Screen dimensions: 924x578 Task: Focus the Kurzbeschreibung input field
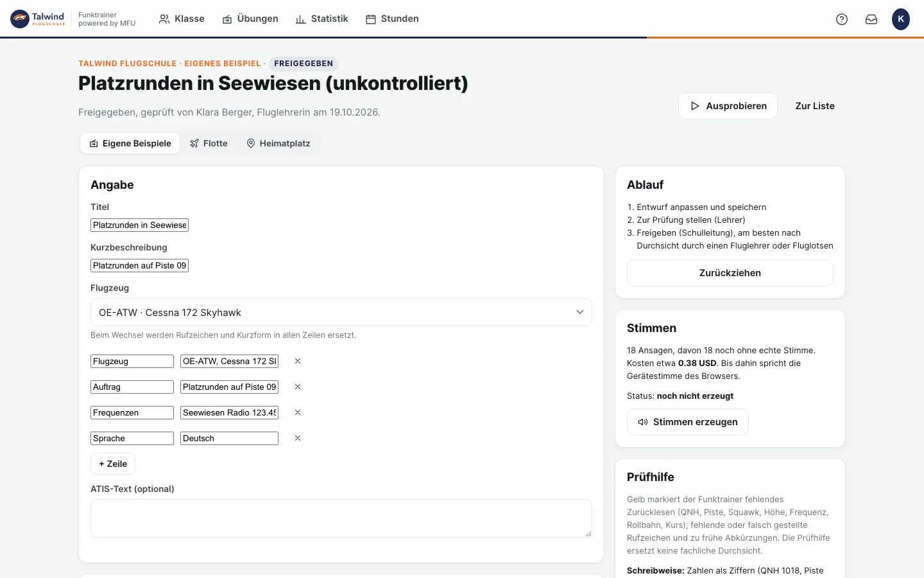click(139, 266)
